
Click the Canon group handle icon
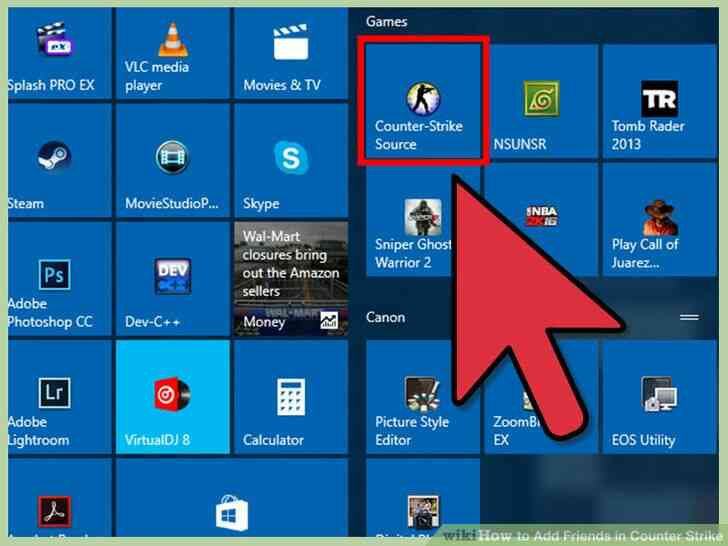click(689, 317)
